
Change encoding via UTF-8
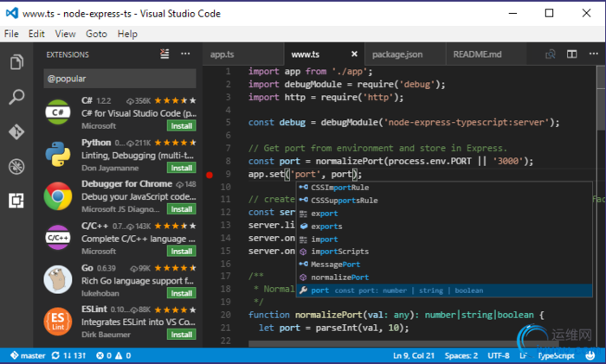pos(498,355)
